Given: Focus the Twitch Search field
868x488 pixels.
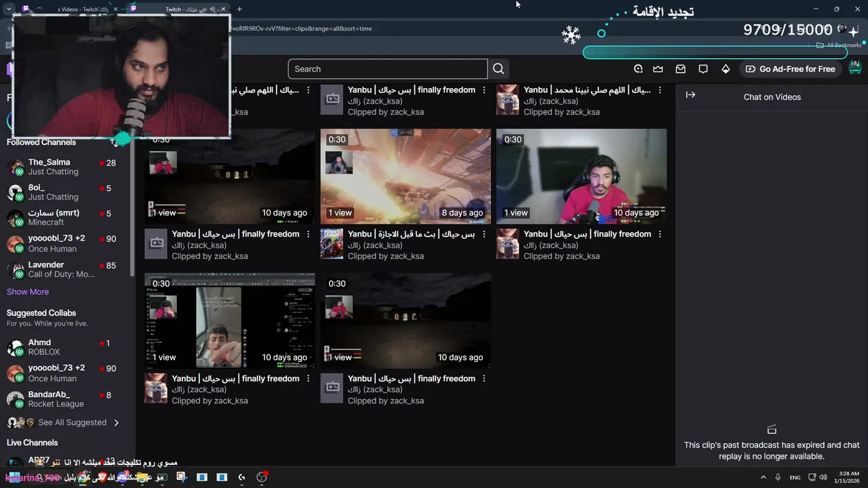Looking at the screenshot, I should (x=387, y=68).
